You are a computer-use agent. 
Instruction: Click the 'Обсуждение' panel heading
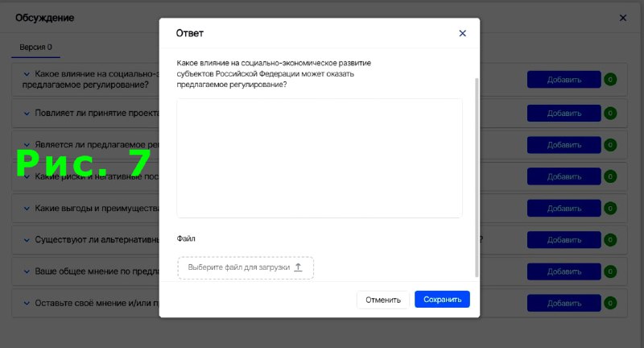(x=45, y=18)
